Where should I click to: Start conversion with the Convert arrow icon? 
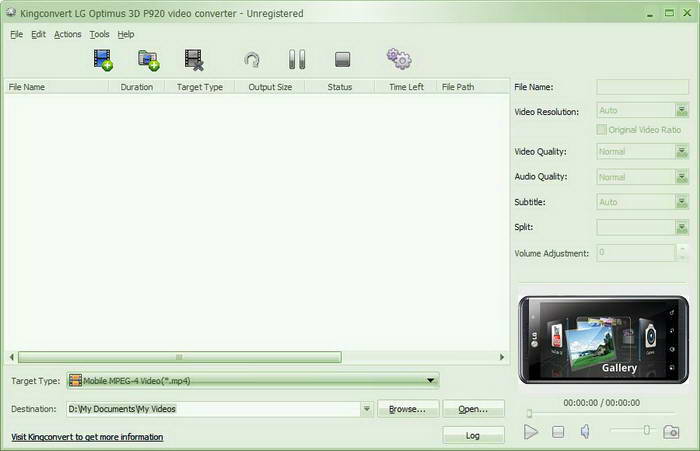[x=252, y=60]
